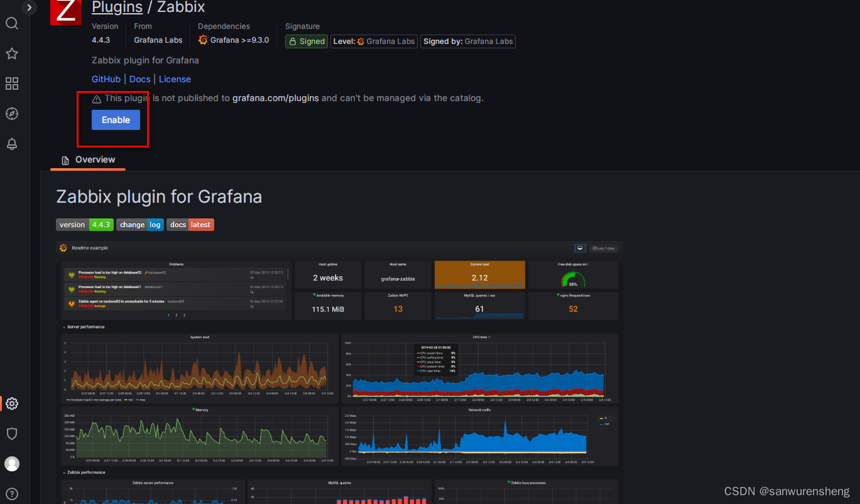Open the plugin's GitHub link
This screenshot has height=504, width=860.
106,78
